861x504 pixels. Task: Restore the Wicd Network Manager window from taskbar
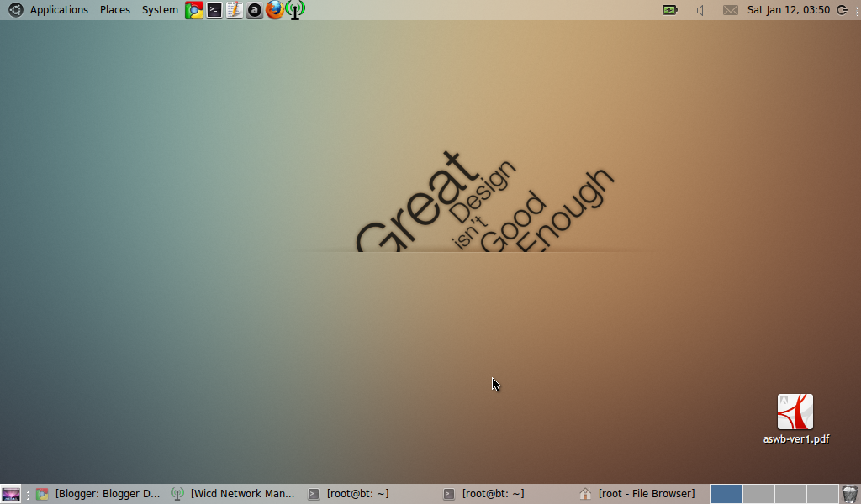pyautogui.click(x=234, y=494)
